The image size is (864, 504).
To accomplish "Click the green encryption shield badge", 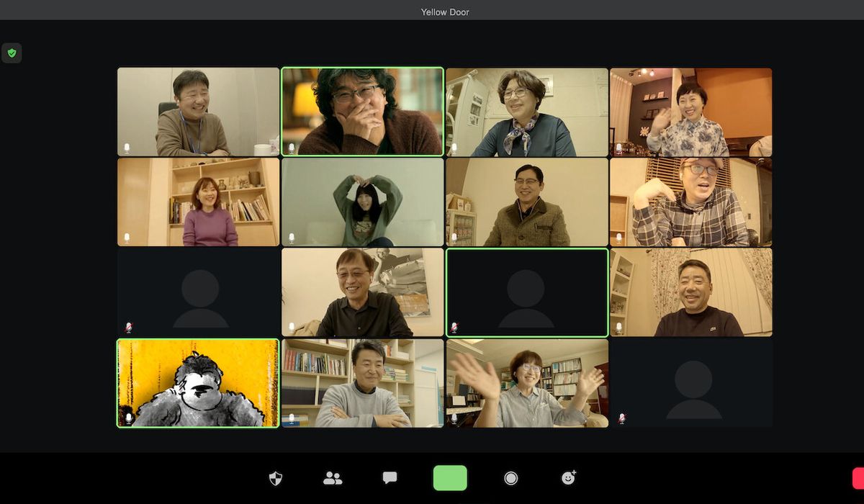I will [12, 53].
